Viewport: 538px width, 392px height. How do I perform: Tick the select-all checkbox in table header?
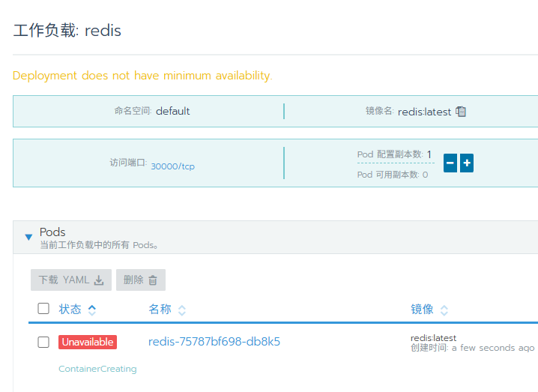pos(43,309)
